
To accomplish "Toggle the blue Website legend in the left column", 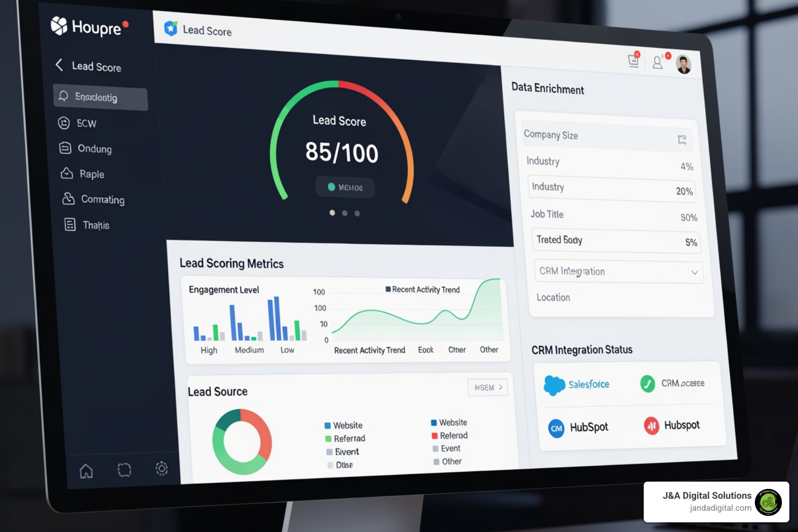I will [x=343, y=425].
